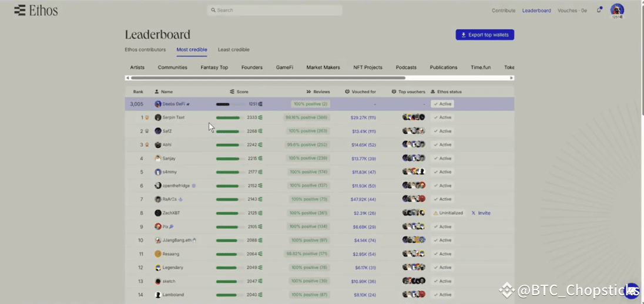The width and height of the screenshot is (644, 304).
Task: Click ZachXBT's profile avatar icon
Action: tap(158, 213)
